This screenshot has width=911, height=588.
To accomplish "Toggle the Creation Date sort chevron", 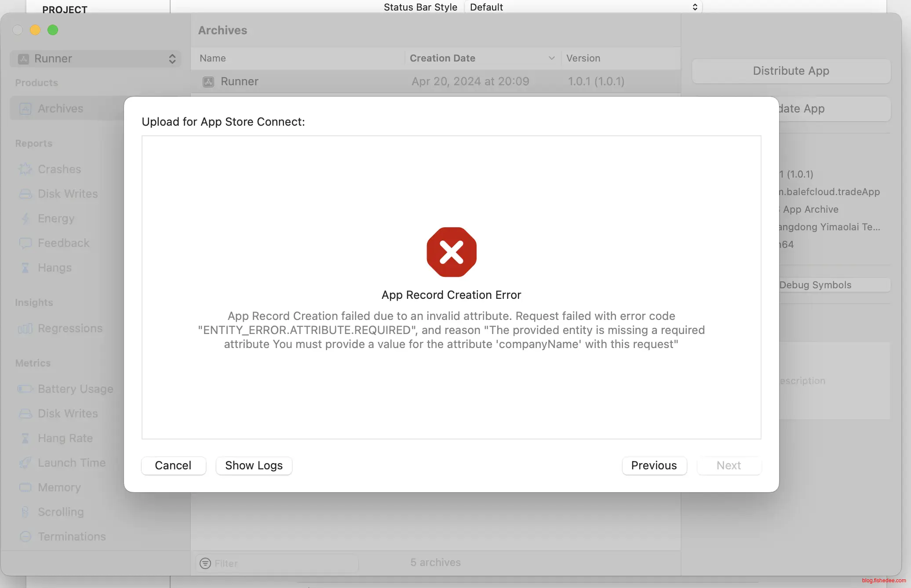I will [x=551, y=58].
